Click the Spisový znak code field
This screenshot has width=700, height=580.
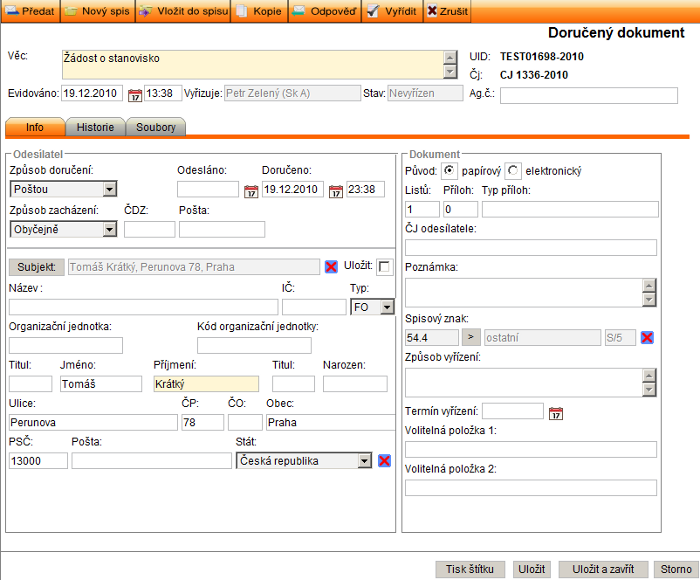point(432,338)
